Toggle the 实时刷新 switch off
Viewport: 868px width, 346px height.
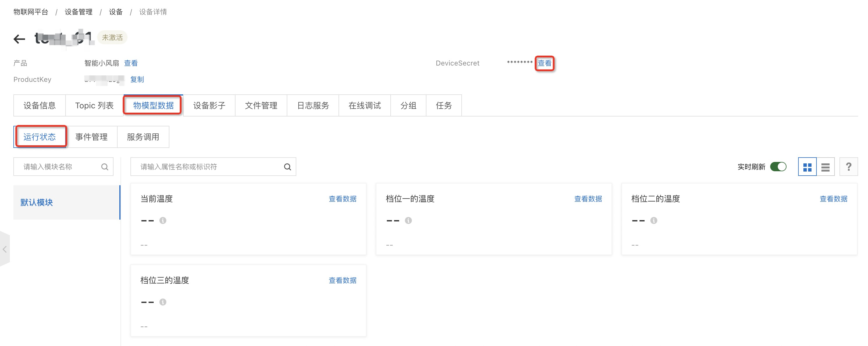(x=778, y=167)
